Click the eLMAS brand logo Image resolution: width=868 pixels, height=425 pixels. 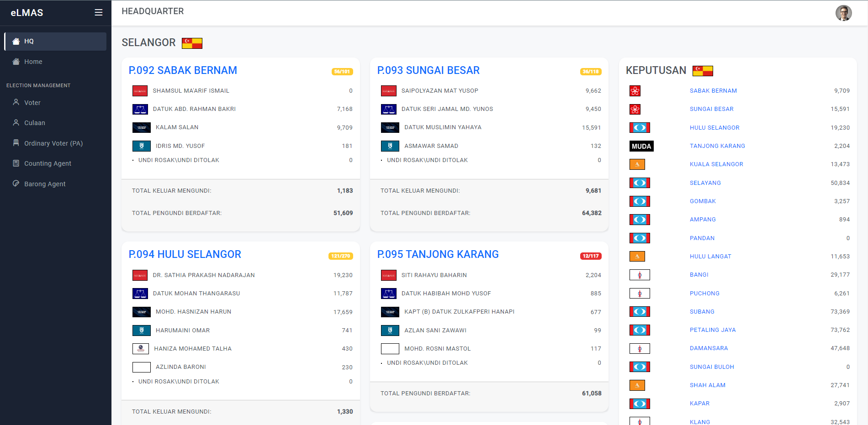coord(27,13)
